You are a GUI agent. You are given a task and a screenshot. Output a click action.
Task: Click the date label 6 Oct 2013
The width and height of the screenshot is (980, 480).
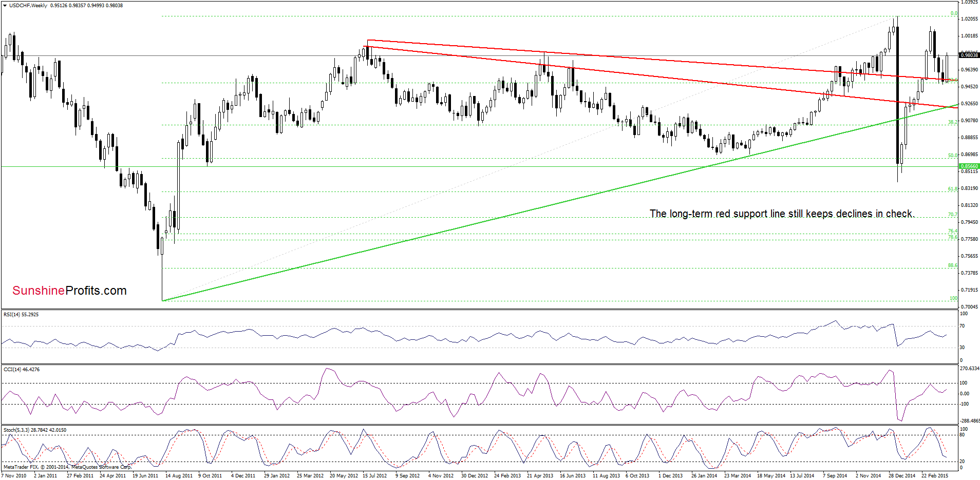637,476
